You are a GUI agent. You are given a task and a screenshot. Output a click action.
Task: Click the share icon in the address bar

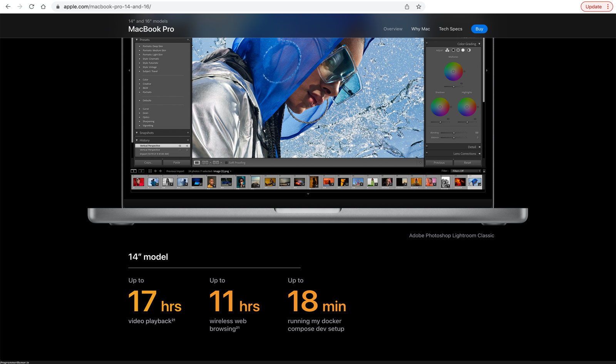tap(407, 7)
